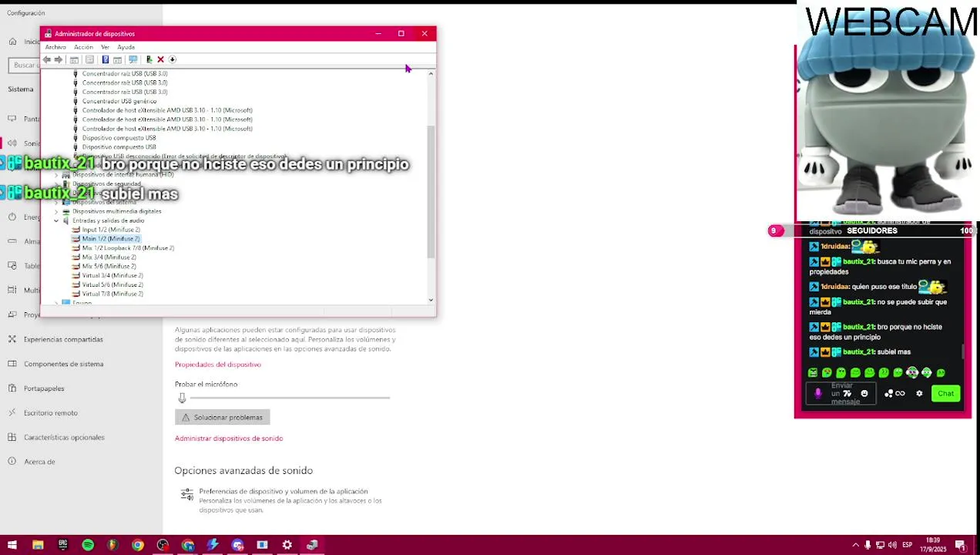Click the emoji smiley in chat input

tap(864, 393)
